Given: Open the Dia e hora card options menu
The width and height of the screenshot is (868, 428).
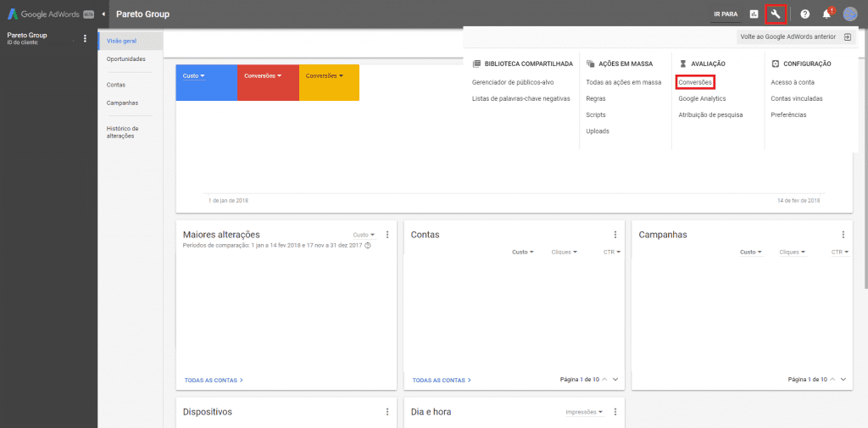Looking at the screenshot, I should click(x=615, y=412).
